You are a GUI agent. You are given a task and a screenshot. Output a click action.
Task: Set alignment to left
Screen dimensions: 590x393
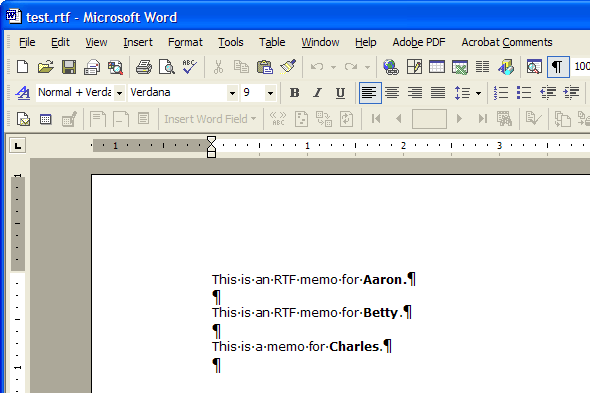click(370, 93)
